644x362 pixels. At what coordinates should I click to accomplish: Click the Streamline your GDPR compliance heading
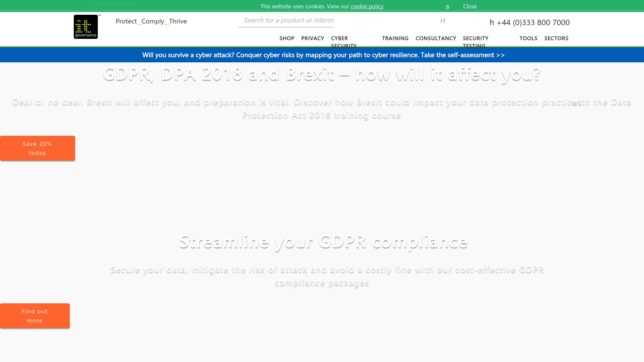pos(323,241)
